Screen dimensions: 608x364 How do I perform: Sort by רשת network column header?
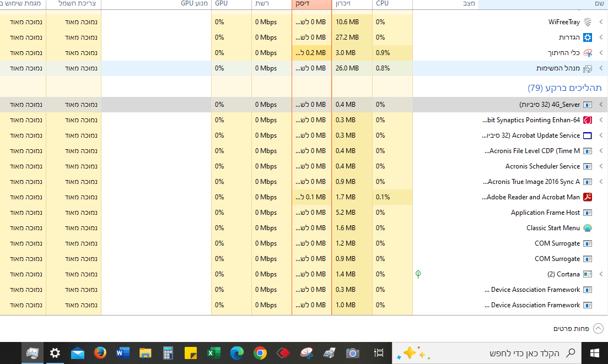click(271, 4)
